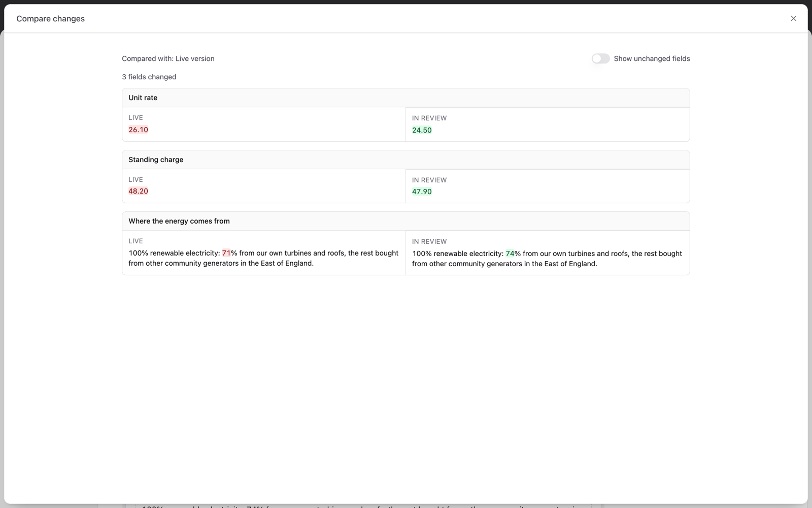Image resolution: width=812 pixels, height=508 pixels.
Task: Click in-review unit rate value 24.50
Action: (x=422, y=130)
